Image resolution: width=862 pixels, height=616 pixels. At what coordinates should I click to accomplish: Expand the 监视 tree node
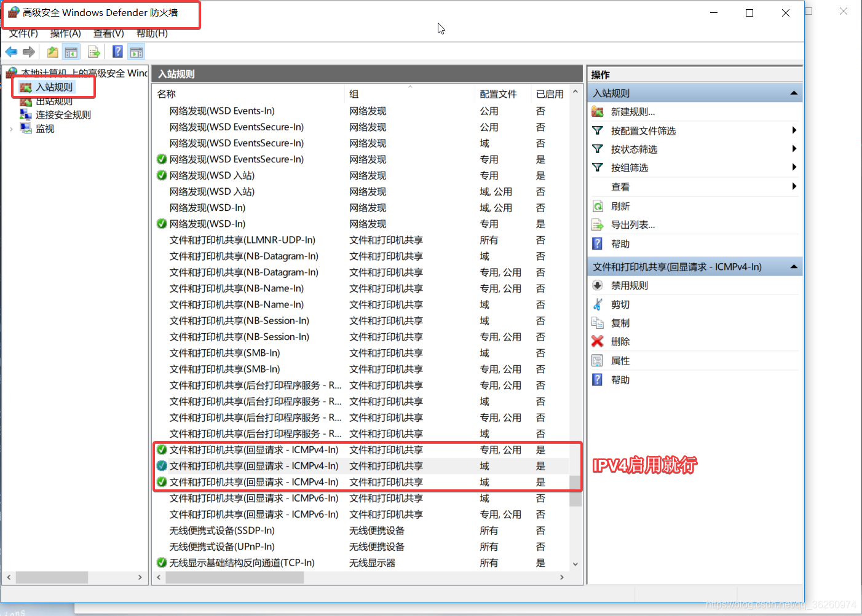tap(11, 128)
